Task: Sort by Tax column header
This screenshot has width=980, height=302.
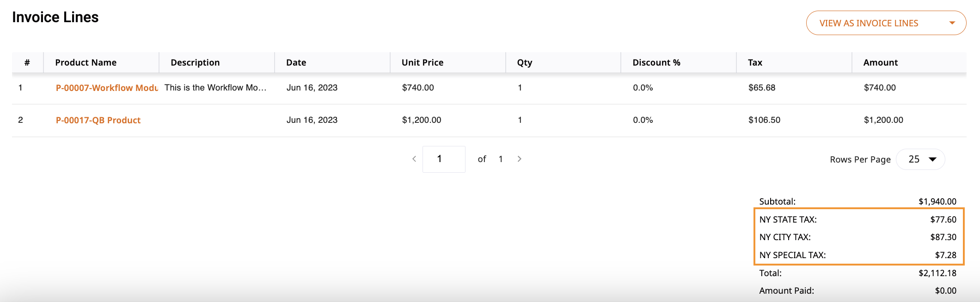Action: pyautogui.click(x=755, y=62)
